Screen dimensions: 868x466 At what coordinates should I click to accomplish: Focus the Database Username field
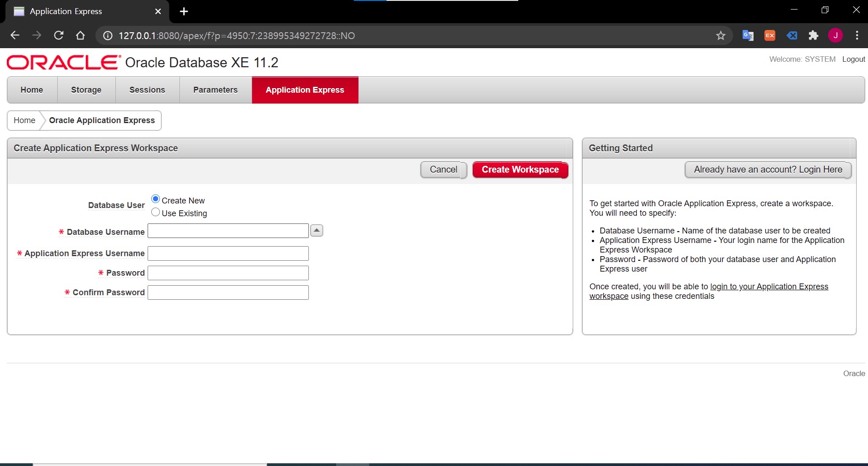(x=228, y=231)
